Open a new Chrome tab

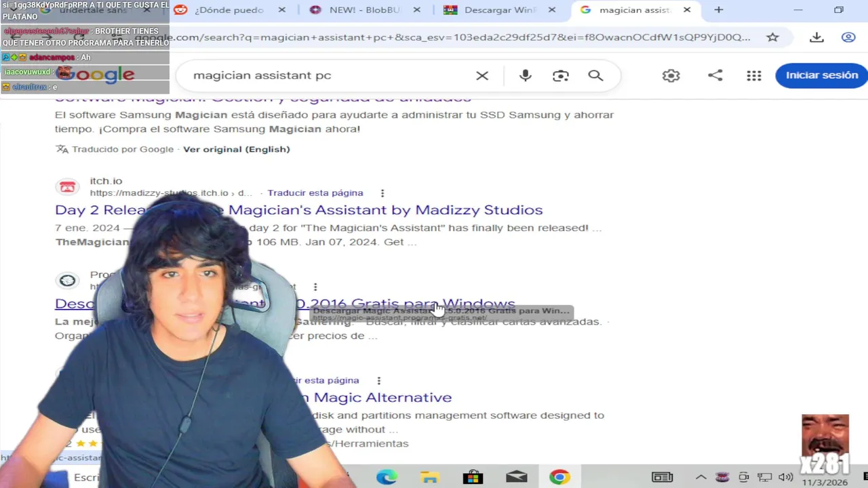(x=719, y=10)
